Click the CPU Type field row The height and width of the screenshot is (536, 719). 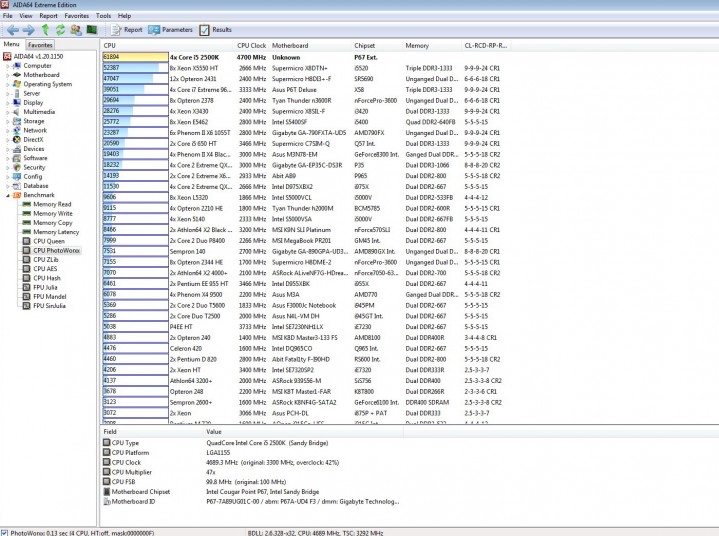tap(251, 443)
